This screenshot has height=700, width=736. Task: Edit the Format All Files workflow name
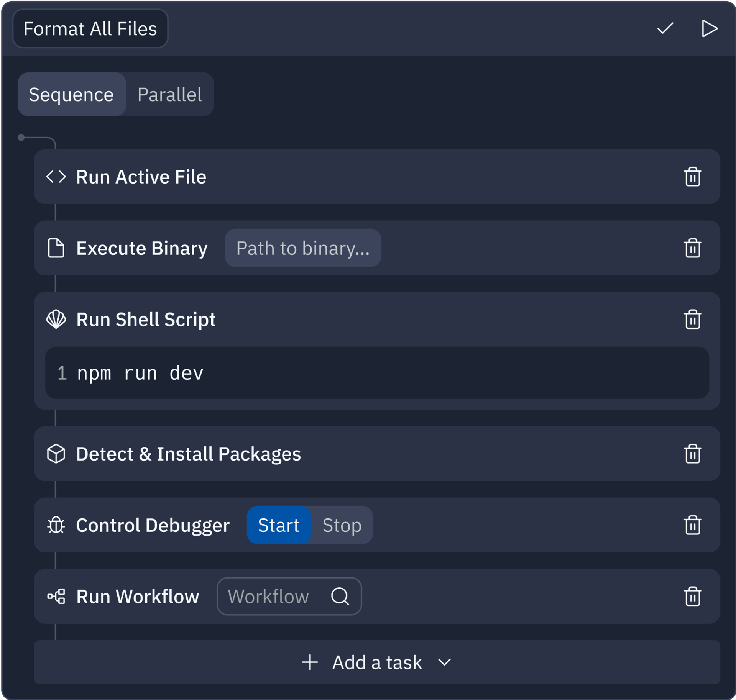tap(90, 28)
